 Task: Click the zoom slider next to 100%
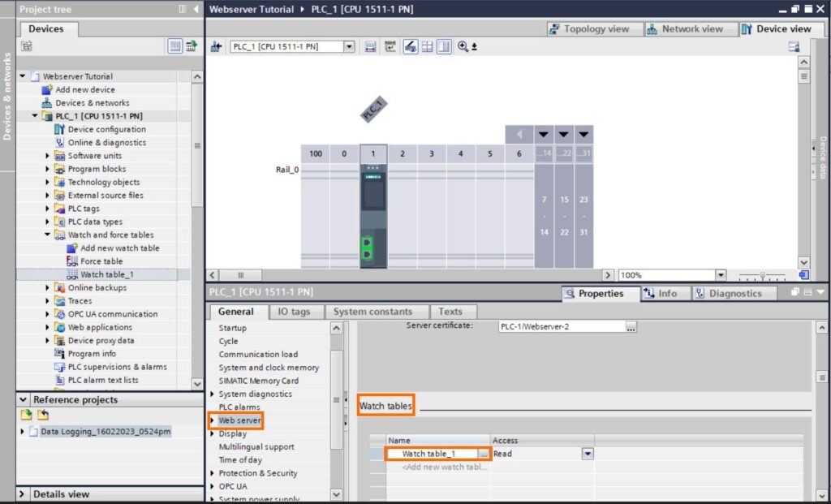click(x=762, y=276)
